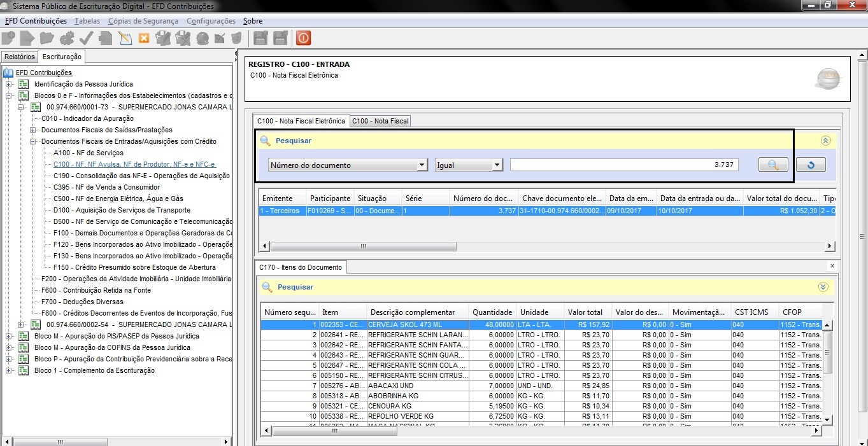
Task: Reset the search with the refresh arrow button
Action: click(x=811, y=165)
